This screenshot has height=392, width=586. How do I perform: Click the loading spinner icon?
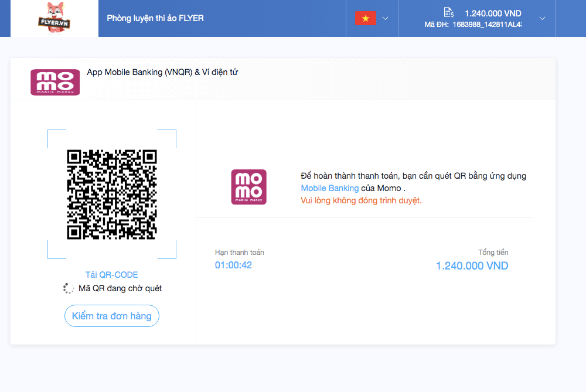click(69, 288)
